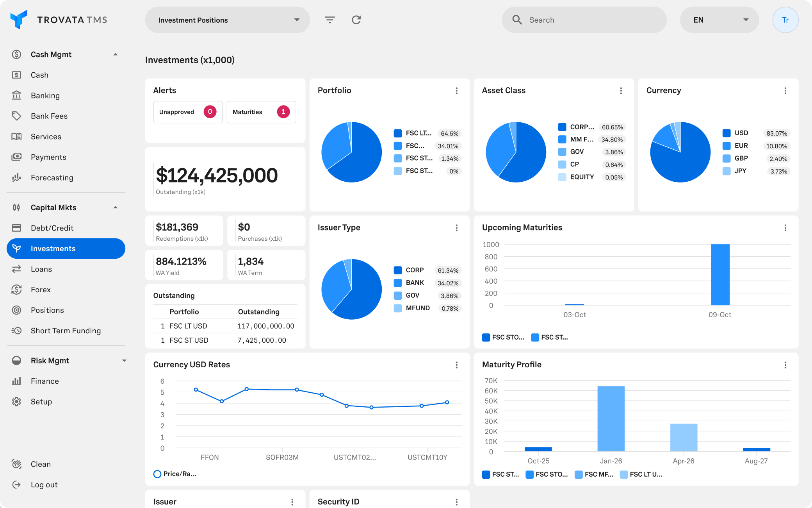Open Short Term Funding menu item
The height and width of the screenshot is (508, 812).
coord(66,331)
